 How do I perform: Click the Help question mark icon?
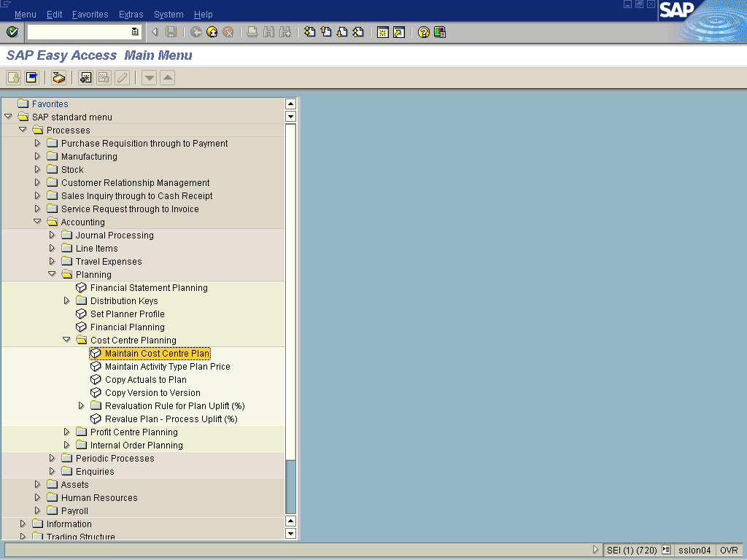point(424,32)
